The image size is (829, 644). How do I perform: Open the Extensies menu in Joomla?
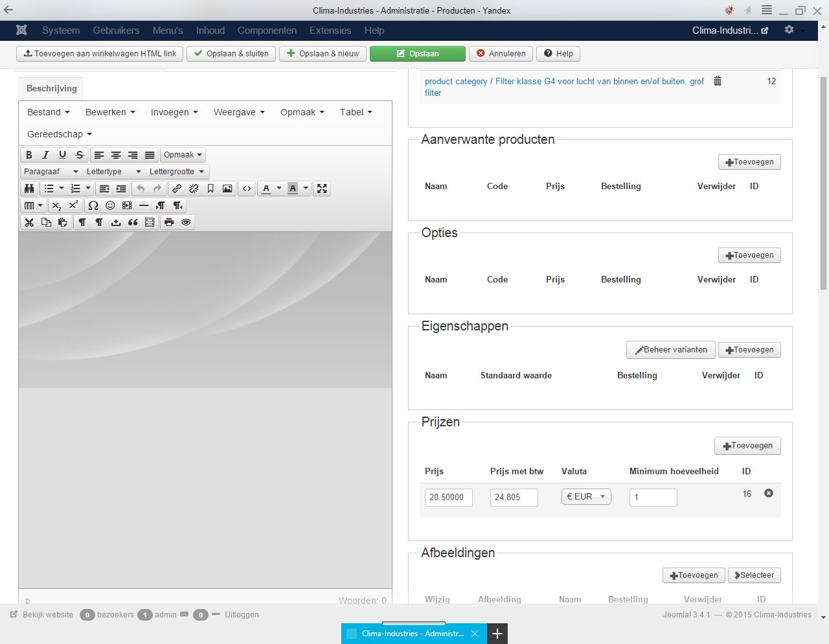click(330, 30)
